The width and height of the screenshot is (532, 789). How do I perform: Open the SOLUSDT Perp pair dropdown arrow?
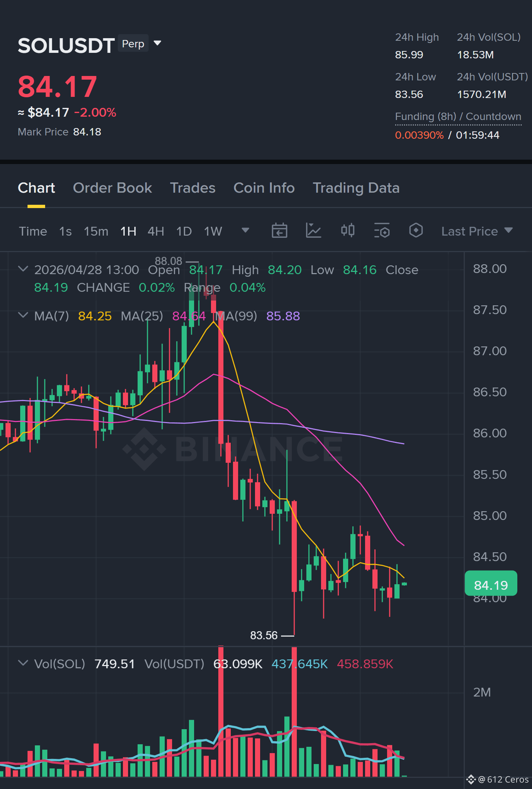157,43
